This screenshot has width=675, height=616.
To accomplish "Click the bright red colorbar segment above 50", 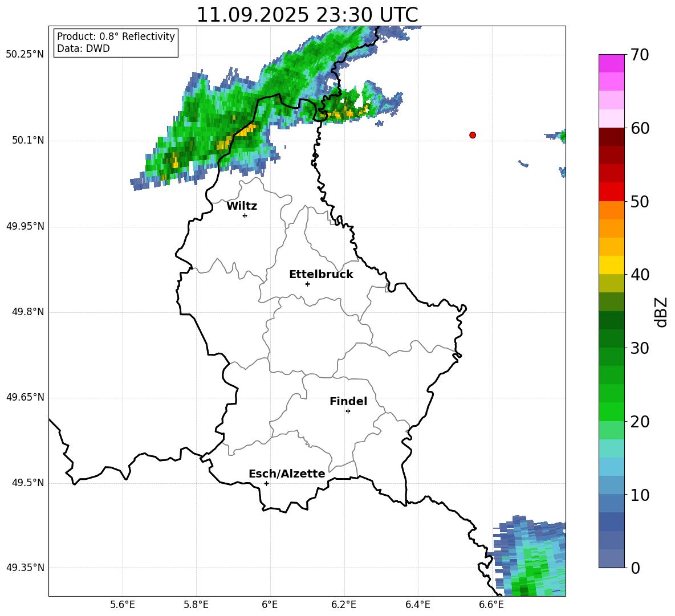I will (x=611, y=192).
